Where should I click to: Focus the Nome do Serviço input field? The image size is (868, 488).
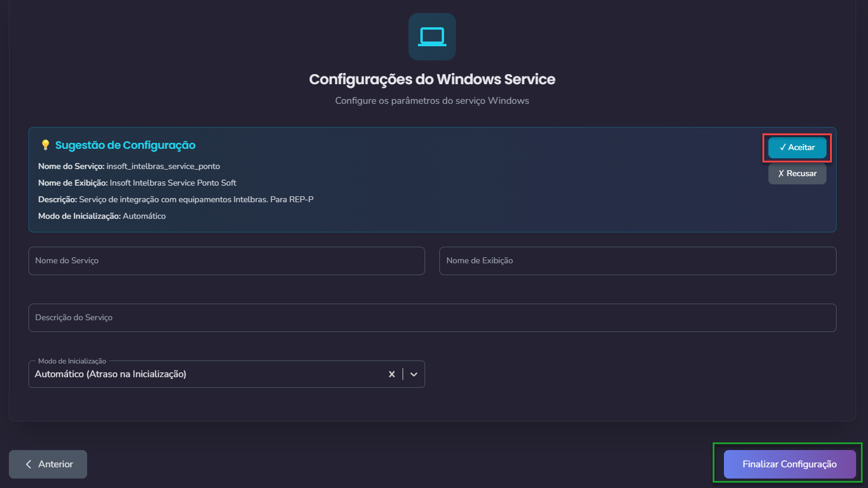(x=226, y=261)
